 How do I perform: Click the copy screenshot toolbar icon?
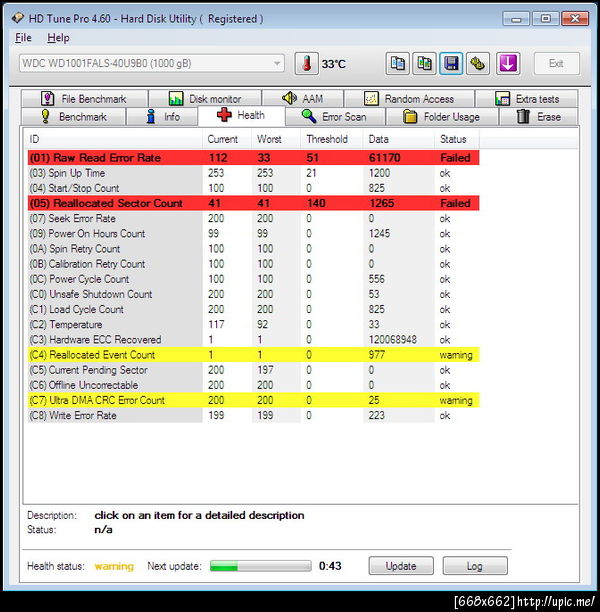424,63
